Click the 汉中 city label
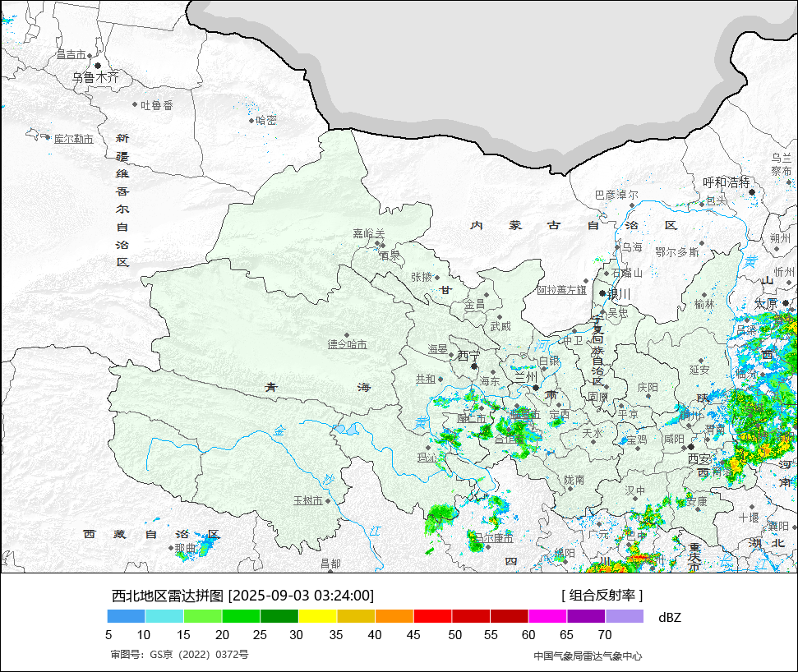 pyautogui.click(x=635, y=490)
